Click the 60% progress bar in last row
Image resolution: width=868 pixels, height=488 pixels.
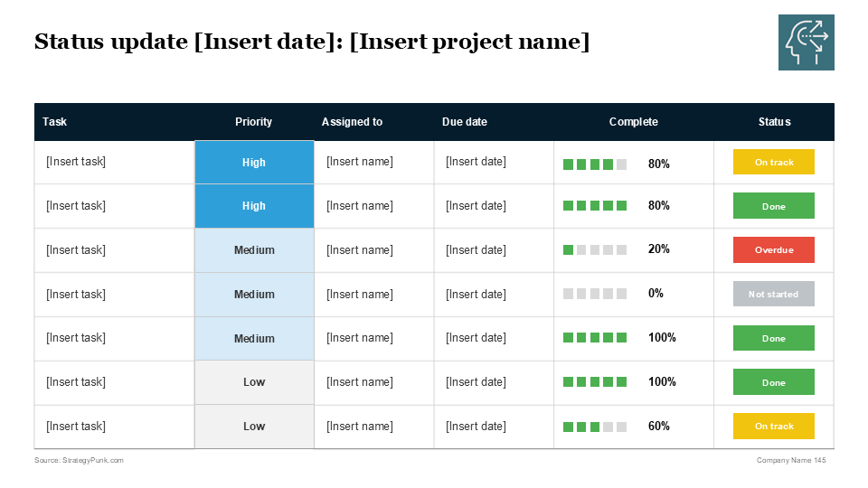coord(595,427)
